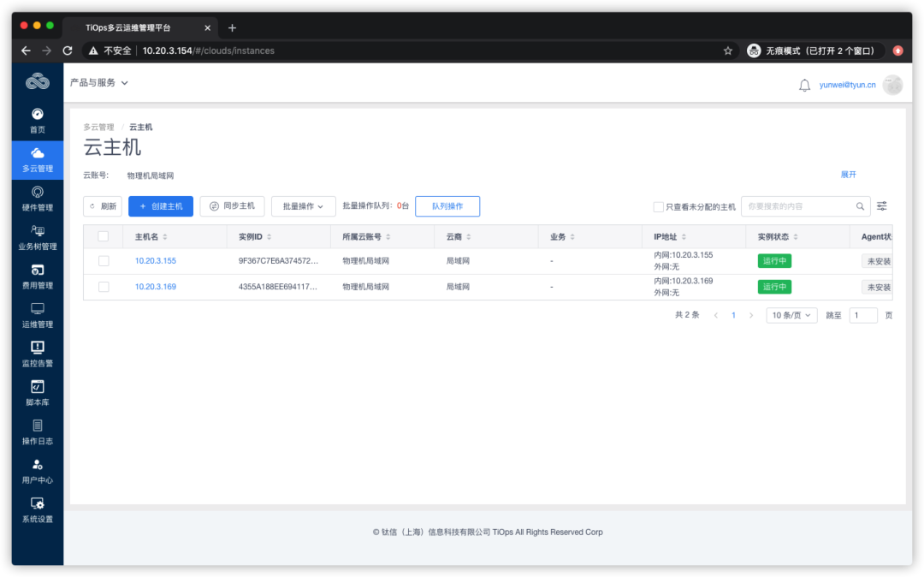Open the 10 条/页 page size dropdown
The height and width of the screenshot is (577, 924).
791,314
